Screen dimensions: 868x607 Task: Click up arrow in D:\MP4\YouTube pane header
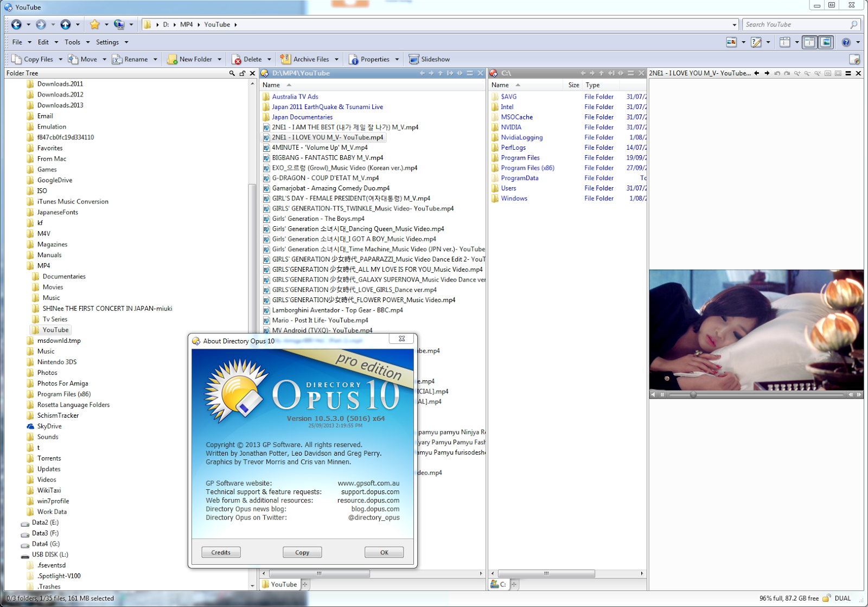pyautogui.click(x=441, y=73)
